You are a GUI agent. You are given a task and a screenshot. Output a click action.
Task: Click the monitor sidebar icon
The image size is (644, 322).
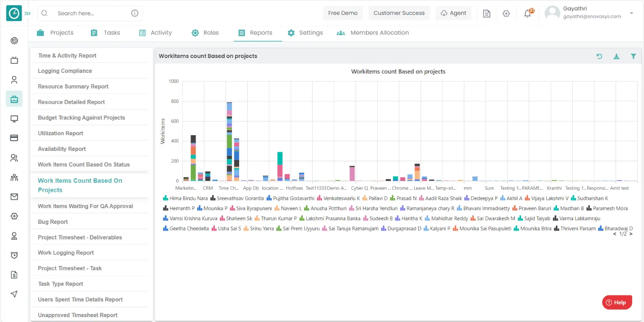[14, 119]
